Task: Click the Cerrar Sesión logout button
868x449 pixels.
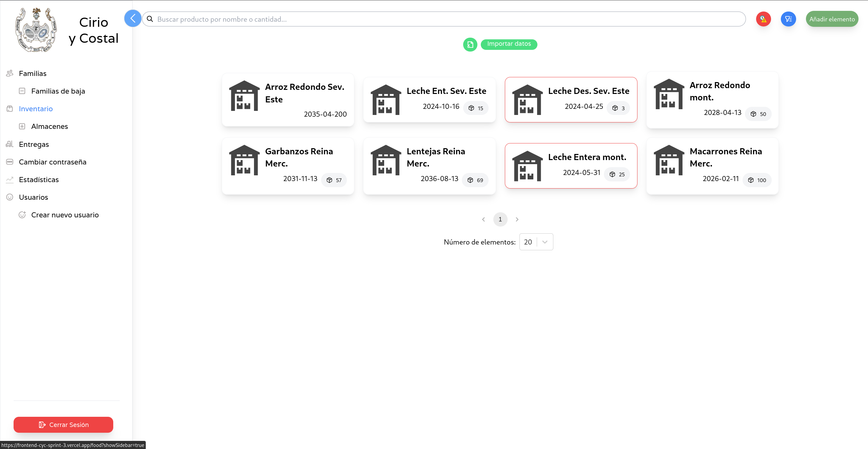Action: pyautogui.click(x=63, y=425)
